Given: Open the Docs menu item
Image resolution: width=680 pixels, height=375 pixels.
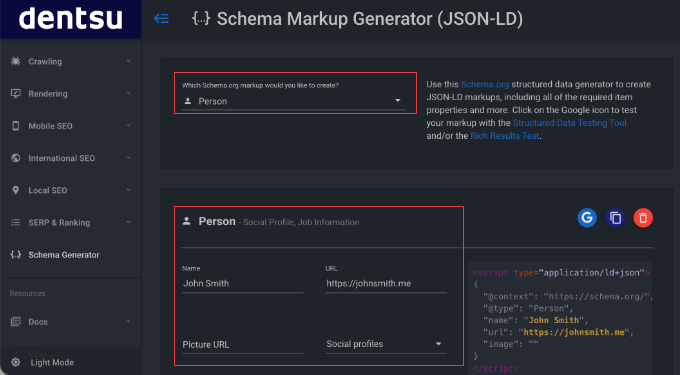Looking at the screenshot, I should (70, 322).
